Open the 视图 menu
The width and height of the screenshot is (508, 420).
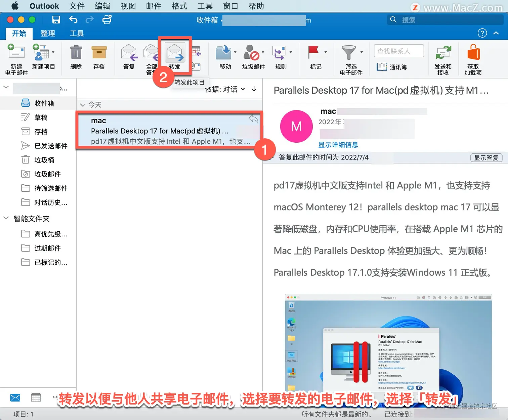pyautogui.click(x=128, y=6)
